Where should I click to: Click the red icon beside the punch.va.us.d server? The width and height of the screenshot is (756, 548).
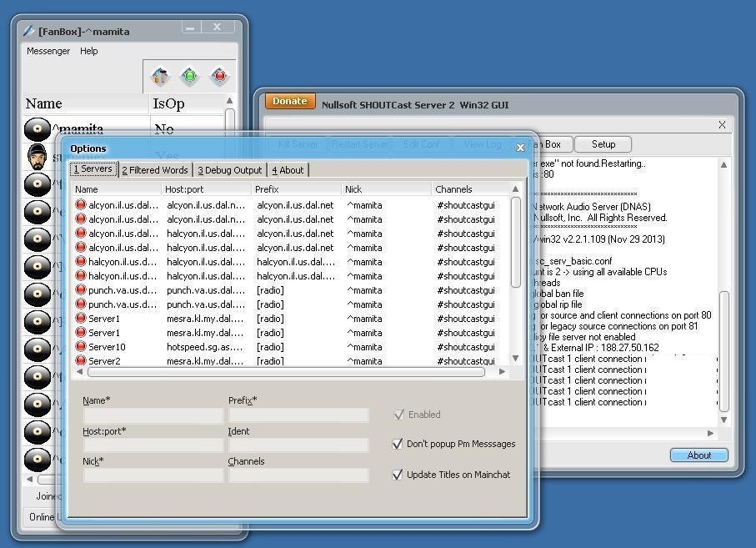point(83,290)
